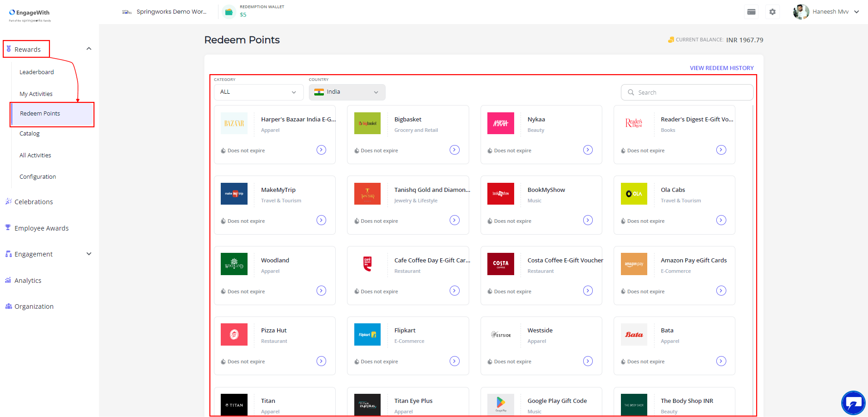868x417 pixels.
Task: Open Tanishq voucher arrow button
Action: point(455,220)
